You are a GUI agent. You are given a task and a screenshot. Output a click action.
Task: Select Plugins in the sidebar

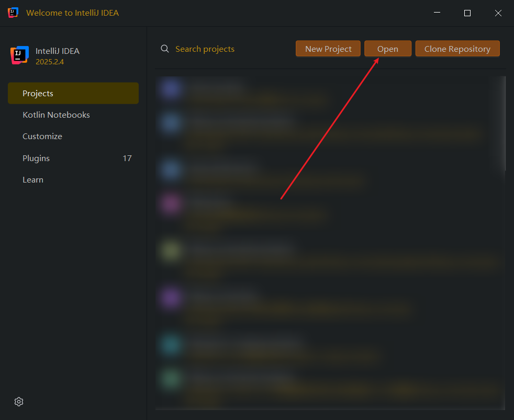(x=36, y=158)
